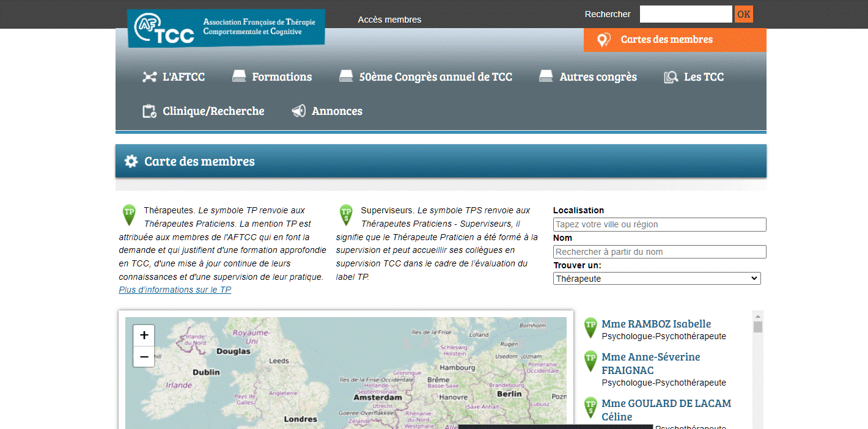
Task: Click TP marker next to Mme Anne-Séverine FRAIGNAC
Action: click(590, 361)
